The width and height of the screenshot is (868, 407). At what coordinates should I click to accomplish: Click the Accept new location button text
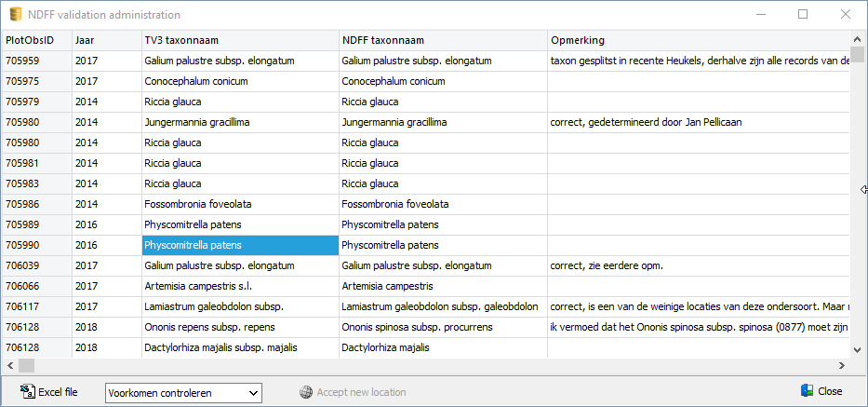coord(361,392)
